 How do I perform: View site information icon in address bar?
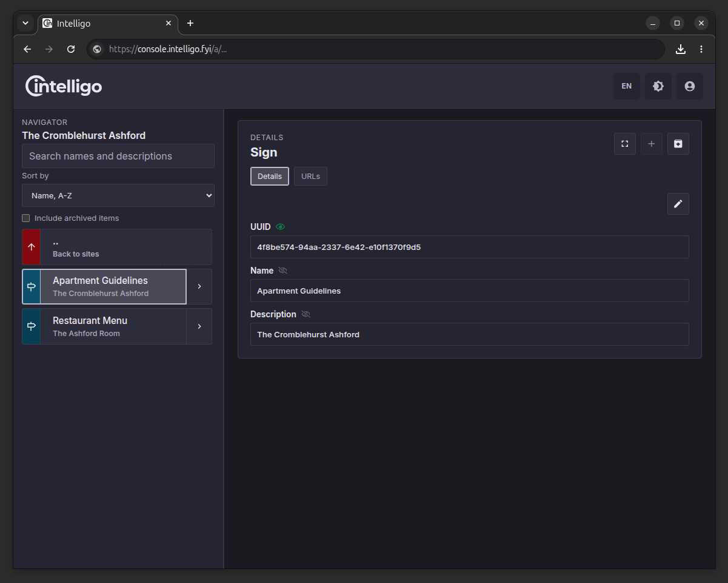(97, 49)
